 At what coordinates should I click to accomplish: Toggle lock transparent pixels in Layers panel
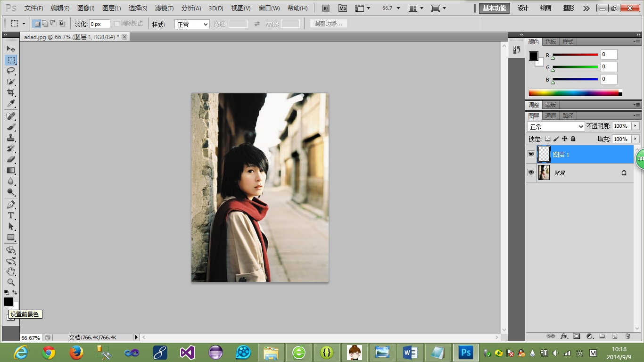point(547,139)
